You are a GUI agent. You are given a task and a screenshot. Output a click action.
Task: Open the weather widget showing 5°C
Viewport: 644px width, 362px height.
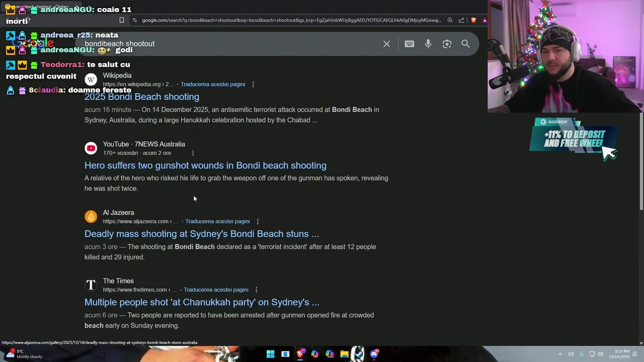tap(24, 354)
